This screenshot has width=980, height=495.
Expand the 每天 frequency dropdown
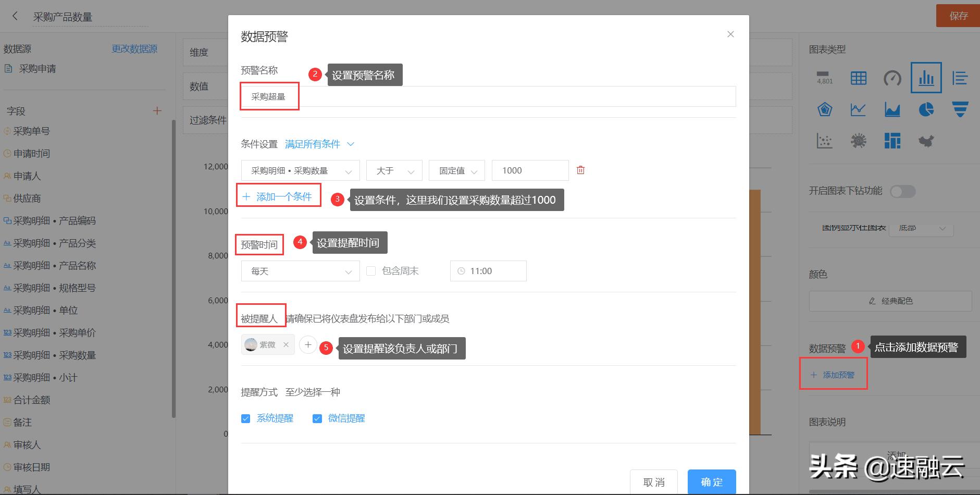click(300, 270)
